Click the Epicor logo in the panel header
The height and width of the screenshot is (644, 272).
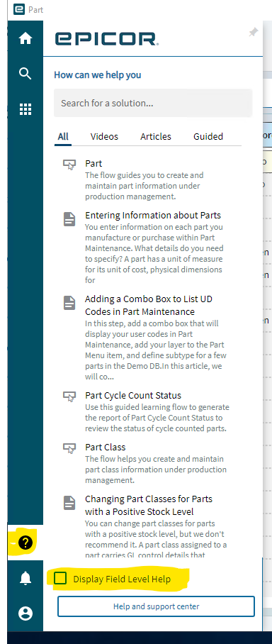pyautogui.click(x=107, y=39)
